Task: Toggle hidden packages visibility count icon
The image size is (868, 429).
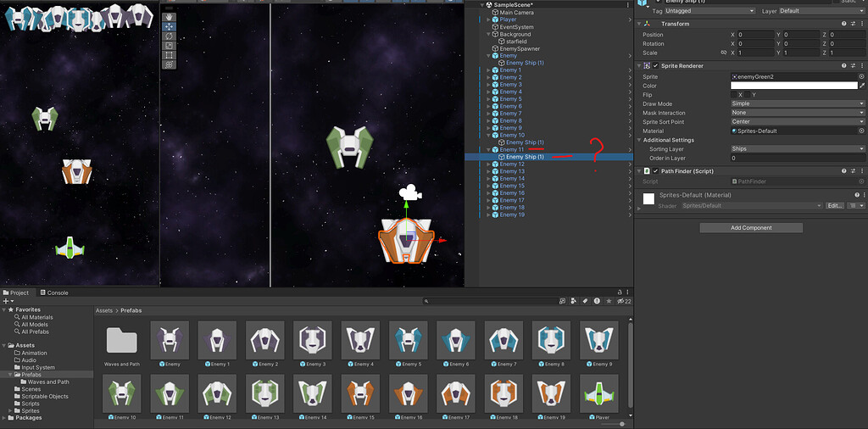Action: (624, 301)
